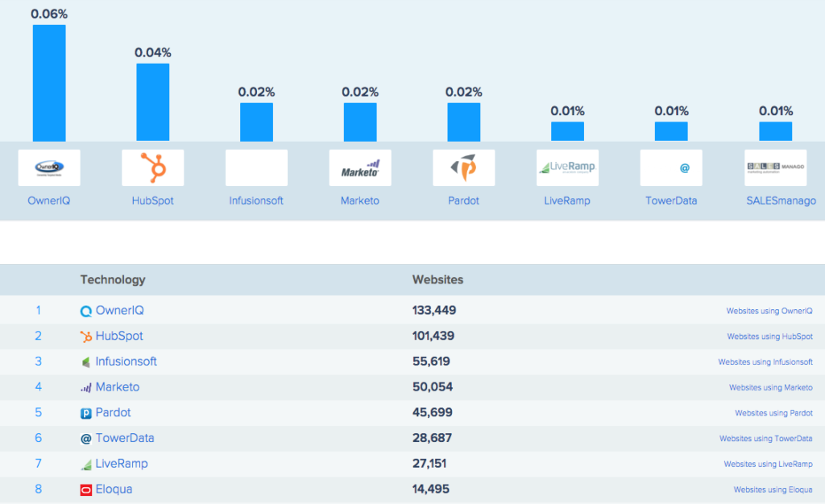Click the LiveRamp 0.01% bar
825x504 pixels.
(x=568, y=131)
